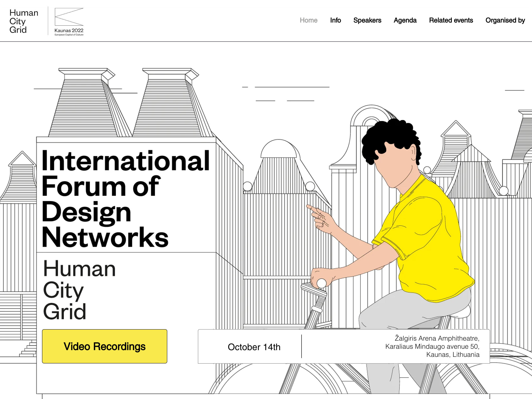The image size is (532, 399).
Task: Open Related events in the navigation
Action: pos(451,20)
